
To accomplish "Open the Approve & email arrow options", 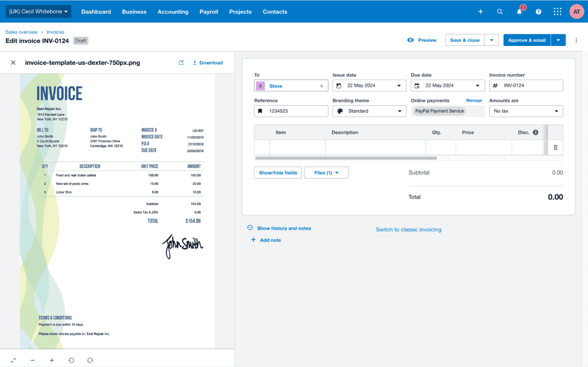I will pyautogui.click(x=558, y=40).
